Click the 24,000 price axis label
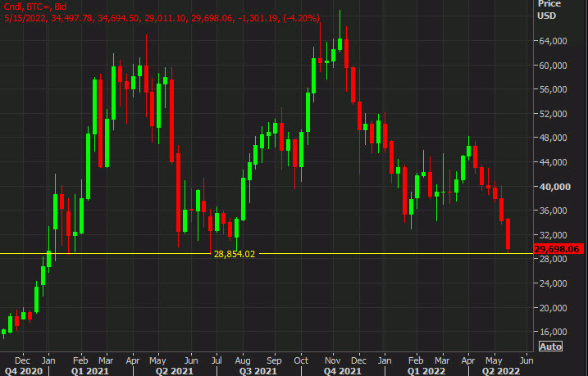Image resolution: width=588 pixels, height=376 pixels. coord(554,283)
